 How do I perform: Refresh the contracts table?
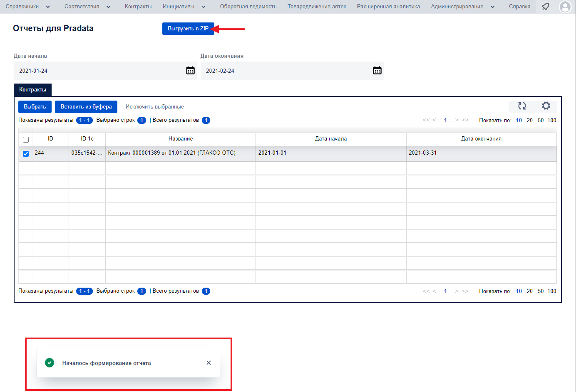(x=522, y=106)
